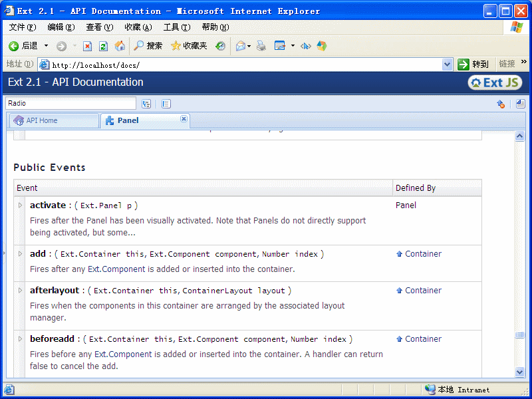Open the 收藏(A) Favorites menu

[138, 27]
